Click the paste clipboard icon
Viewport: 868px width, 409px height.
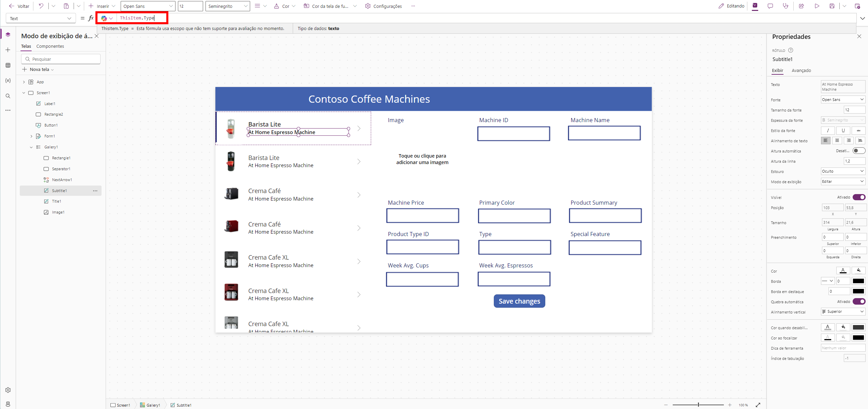tap(66, 6)
